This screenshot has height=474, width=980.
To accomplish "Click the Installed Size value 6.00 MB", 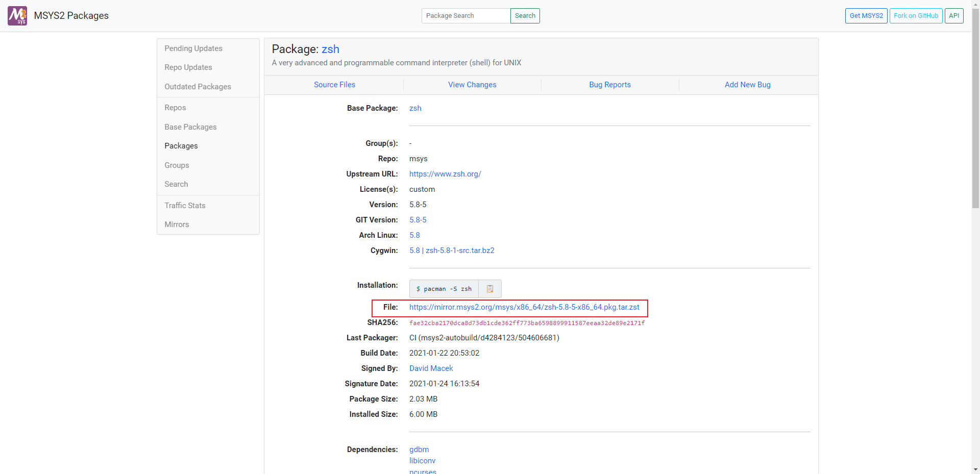I will coord(423,414).
